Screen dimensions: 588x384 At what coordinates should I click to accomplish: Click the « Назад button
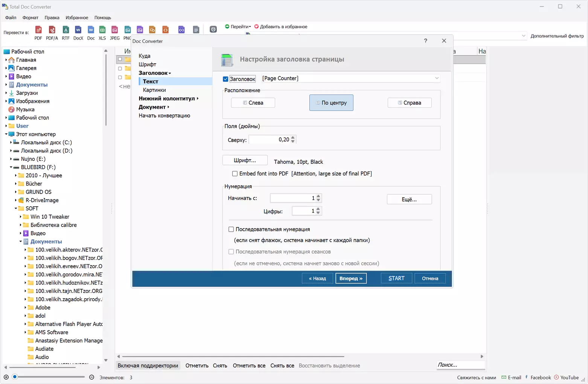[317, 278]
